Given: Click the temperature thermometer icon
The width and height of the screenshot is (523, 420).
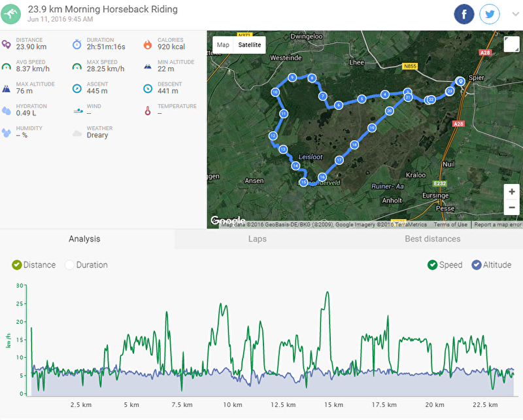Looking at the screenshot, I should [148, 111].
